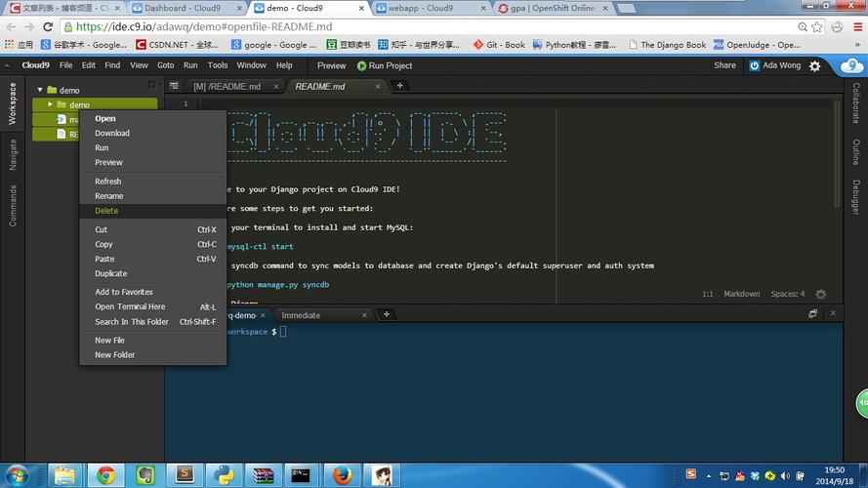
Task: Open the View menu
Action: click(139, 65)
